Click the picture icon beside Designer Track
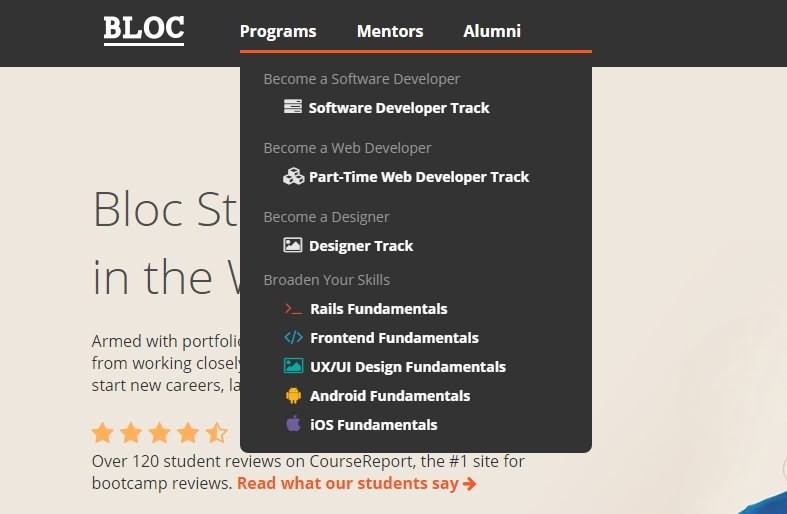The height and width of the screenshot is (514, 787). click(292, 245)
